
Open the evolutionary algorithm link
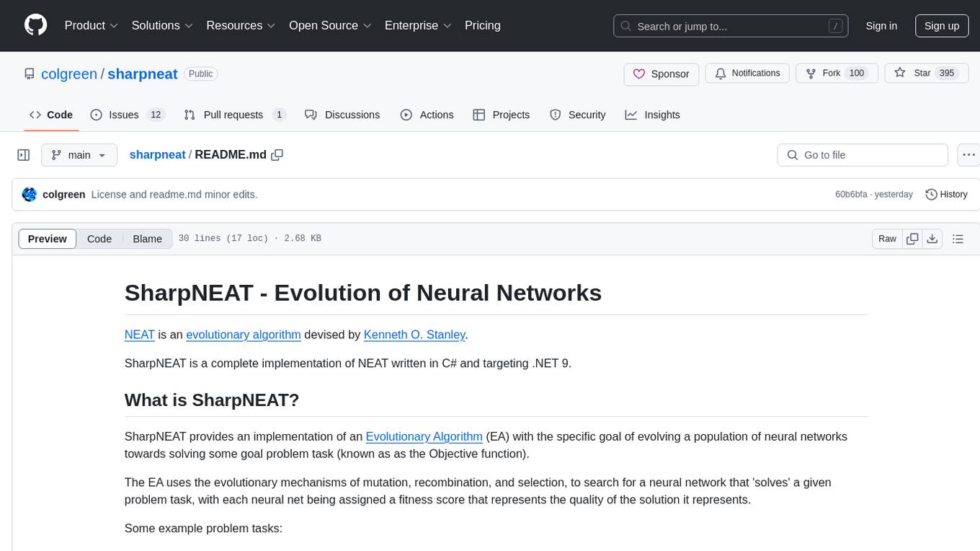click(244, 334)
